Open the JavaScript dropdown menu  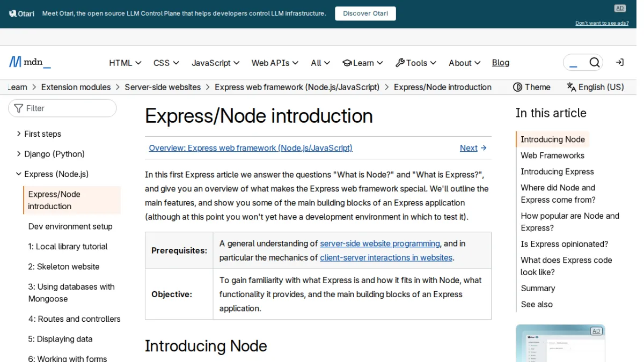coord(215,63)
